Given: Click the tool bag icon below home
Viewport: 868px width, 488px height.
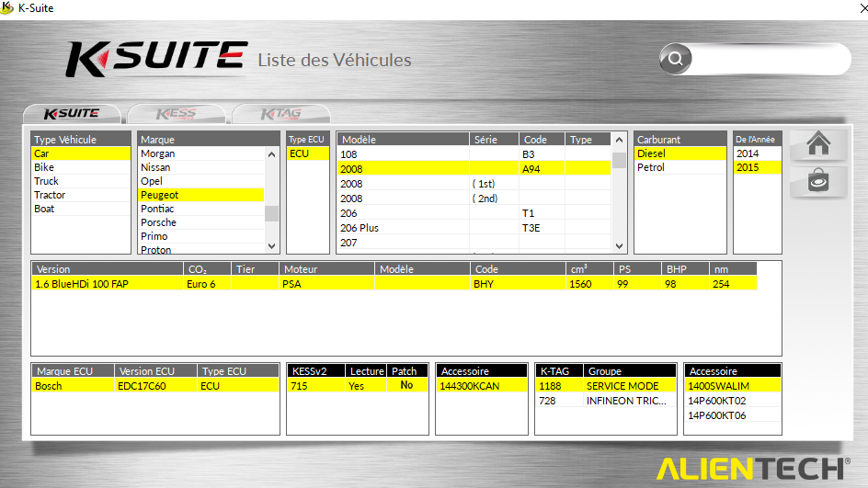Looking at the screenshot, I should [818, 181].
